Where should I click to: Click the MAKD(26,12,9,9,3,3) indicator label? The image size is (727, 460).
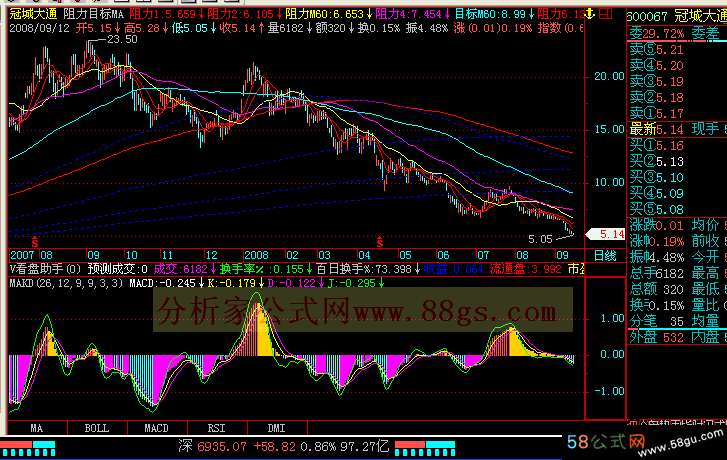(66, 283)
